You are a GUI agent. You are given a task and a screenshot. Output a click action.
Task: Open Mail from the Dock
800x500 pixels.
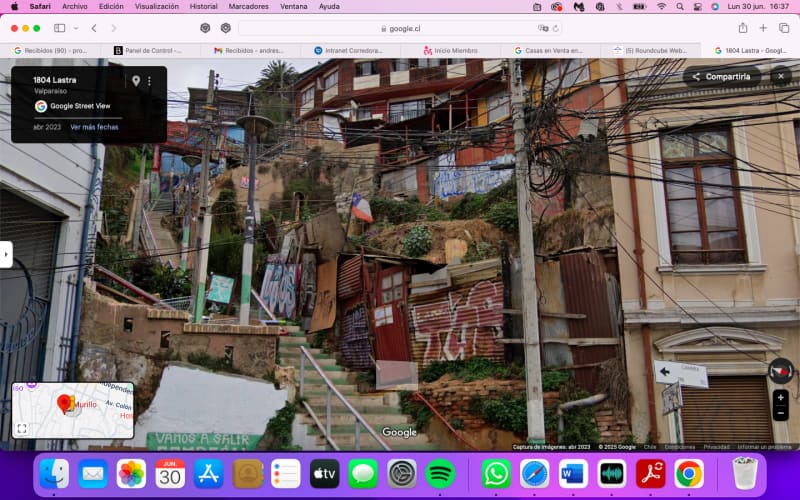click(93, 474)
